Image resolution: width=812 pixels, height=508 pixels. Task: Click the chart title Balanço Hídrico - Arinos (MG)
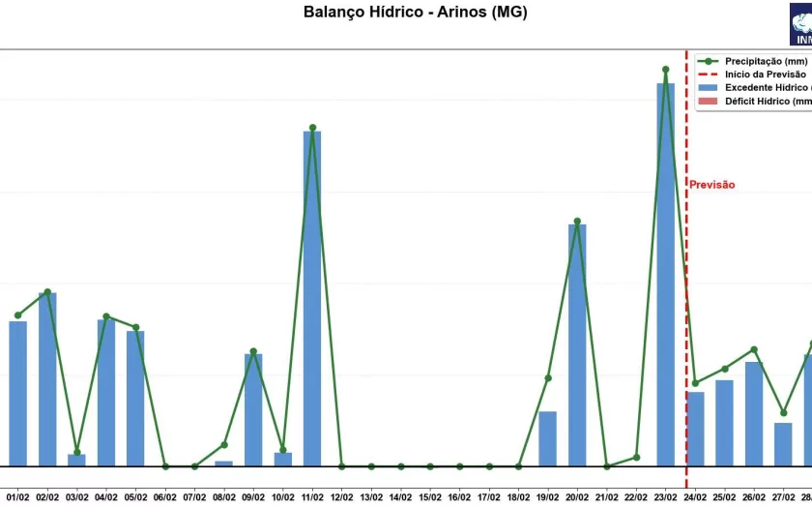(416, 13)
